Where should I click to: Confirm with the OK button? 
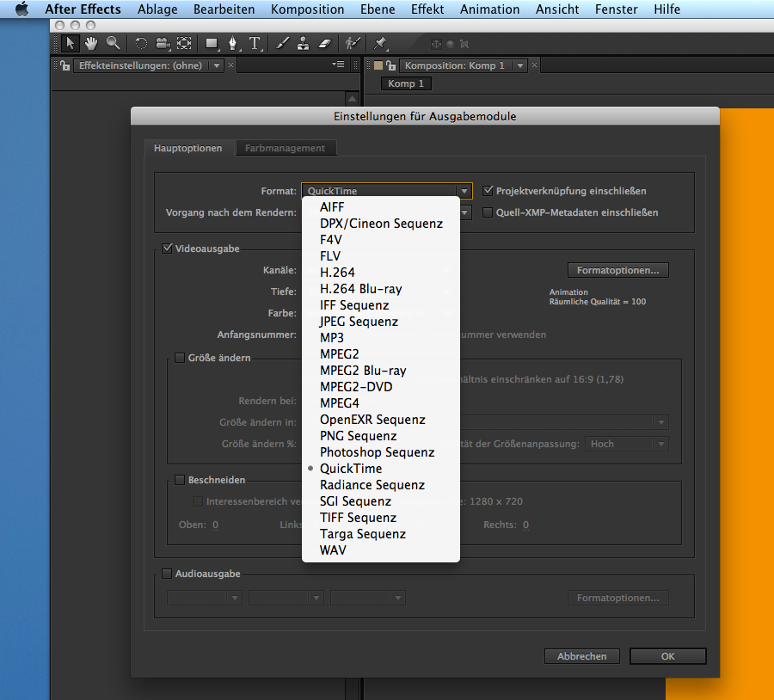(x=668, y=656)
